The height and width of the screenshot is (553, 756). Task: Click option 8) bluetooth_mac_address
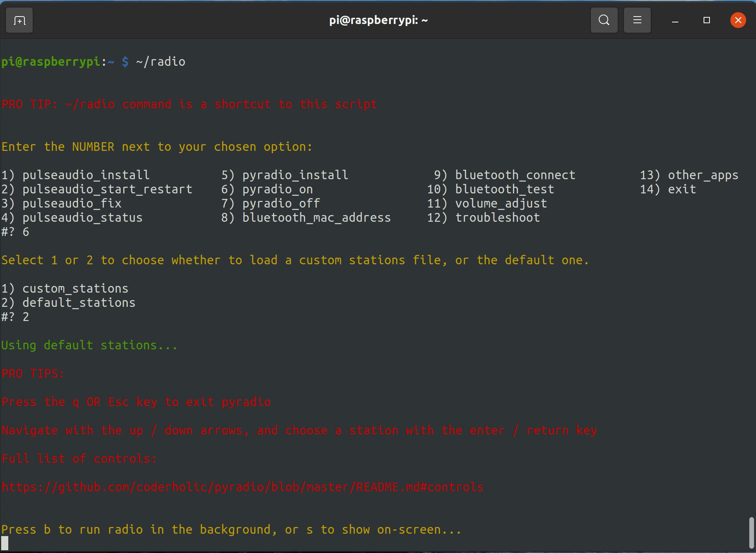click(x=306, y=217)
